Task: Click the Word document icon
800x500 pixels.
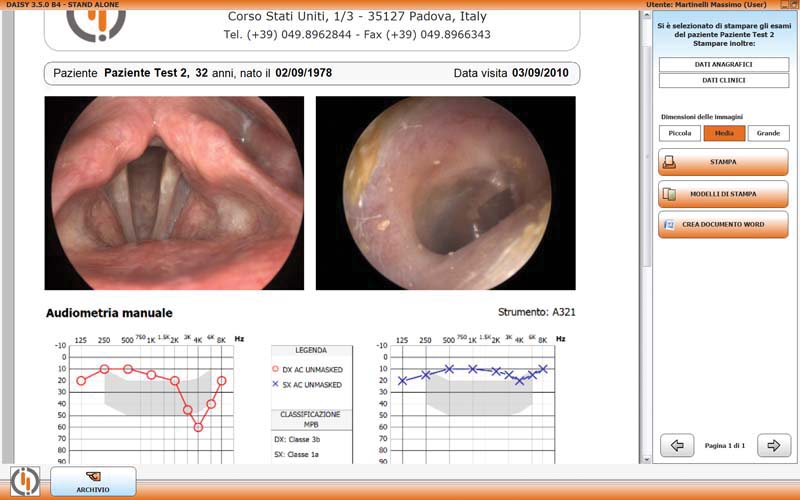Action: 671,225
